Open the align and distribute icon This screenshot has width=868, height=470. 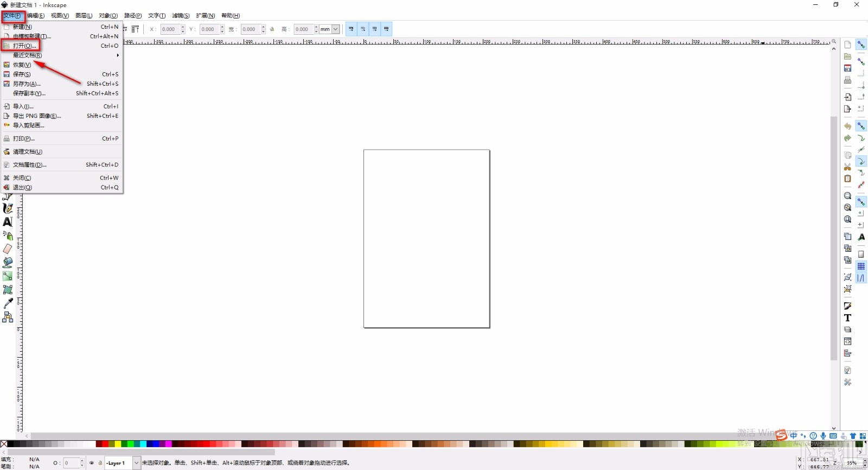pyautogui.click(x=847, y=353)
